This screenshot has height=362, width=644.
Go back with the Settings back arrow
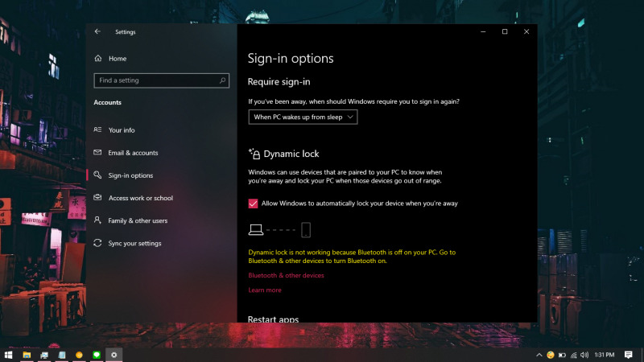click(97, 31)
